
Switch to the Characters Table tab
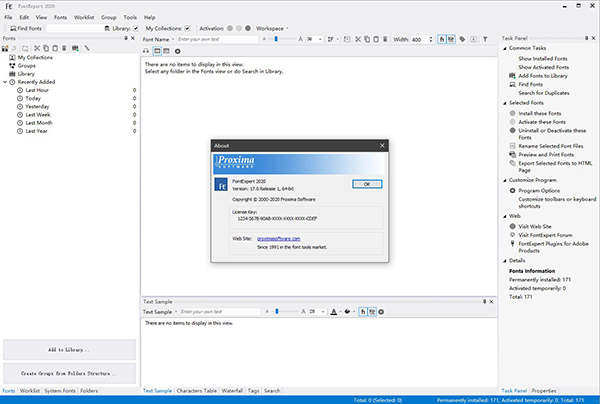pos(196,390)
